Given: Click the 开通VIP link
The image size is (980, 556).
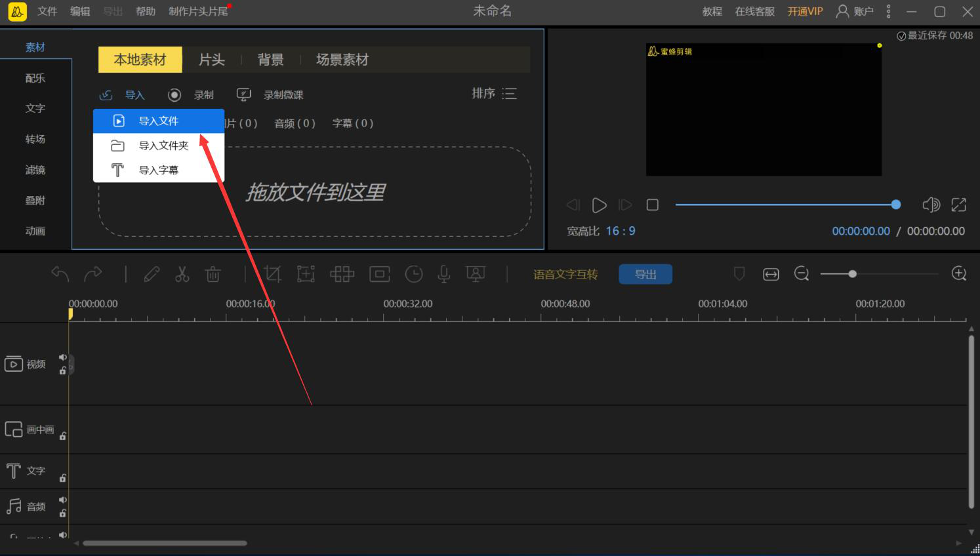Looking at the screenshot, I should 805,11.
